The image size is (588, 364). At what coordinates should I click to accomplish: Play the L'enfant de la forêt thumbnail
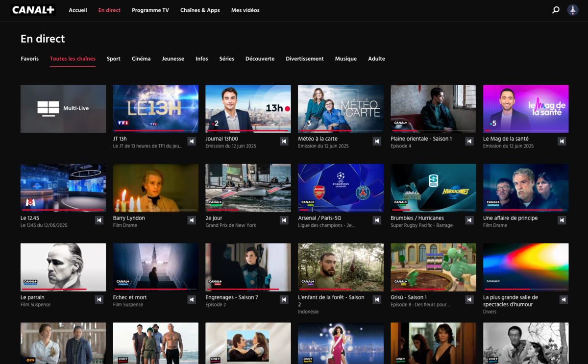[341, 267]
